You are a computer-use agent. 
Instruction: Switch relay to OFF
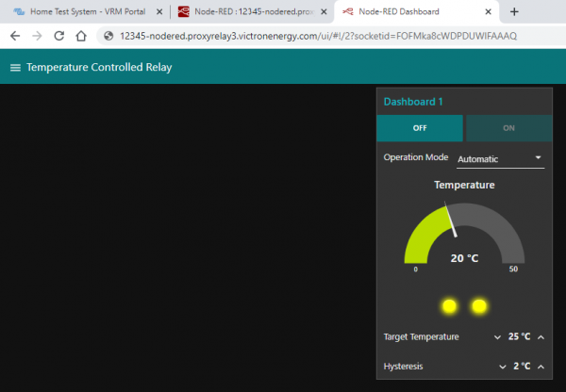tap(419, 128)
